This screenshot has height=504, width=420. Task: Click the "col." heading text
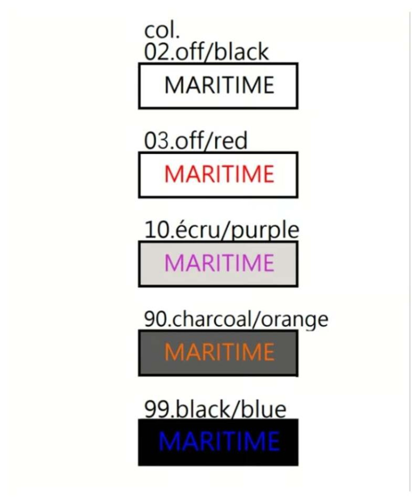[x=162, y=31]
